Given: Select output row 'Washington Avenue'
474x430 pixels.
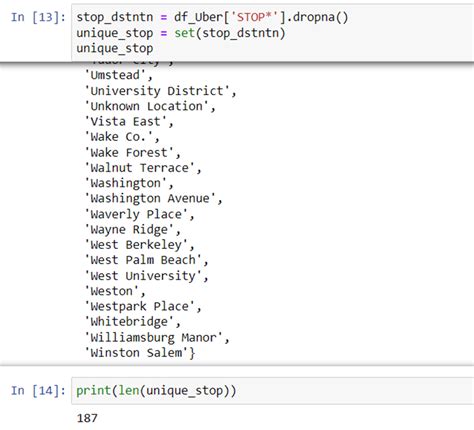Looking at the screenshot, I should click(153, 198).
